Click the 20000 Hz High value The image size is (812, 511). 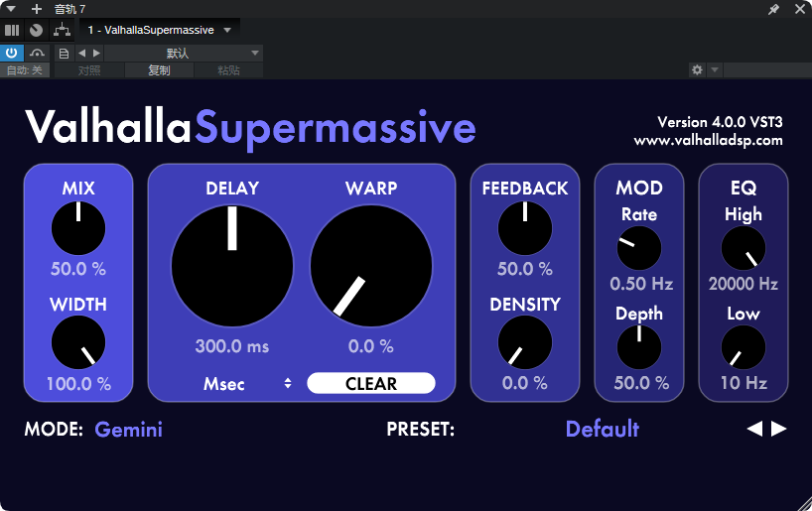point(744,284)
